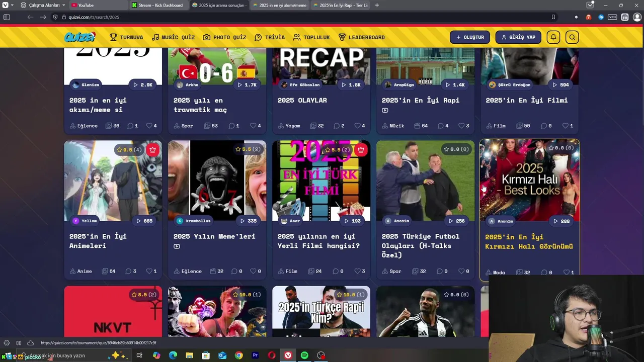
Task: Open the notifications bell icon
Action: pyautogui.click(x=553, y=37)
